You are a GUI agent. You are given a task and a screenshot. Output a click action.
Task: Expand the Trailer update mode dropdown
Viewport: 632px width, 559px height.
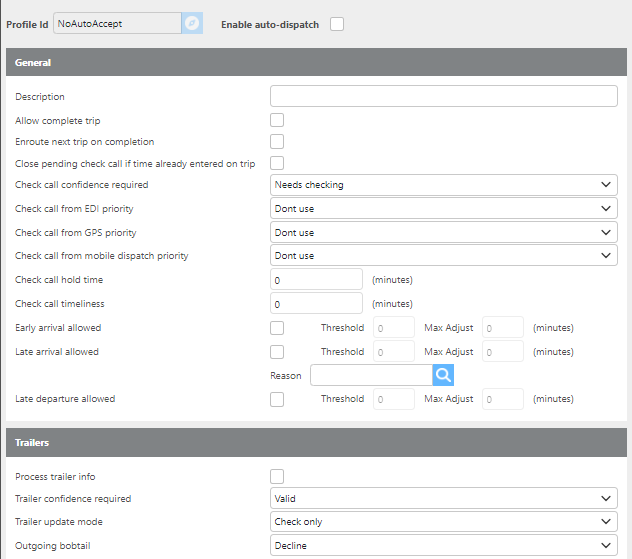tap(444, 521)
